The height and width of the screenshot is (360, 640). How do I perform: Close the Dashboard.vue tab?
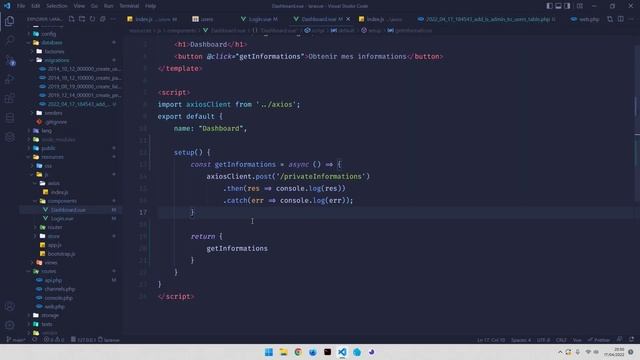348,19
